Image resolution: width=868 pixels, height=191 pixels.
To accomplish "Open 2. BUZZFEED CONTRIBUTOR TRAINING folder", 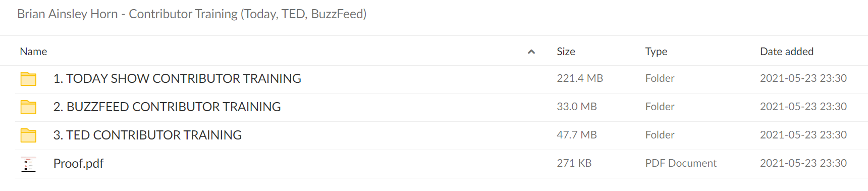I will 167,107.
